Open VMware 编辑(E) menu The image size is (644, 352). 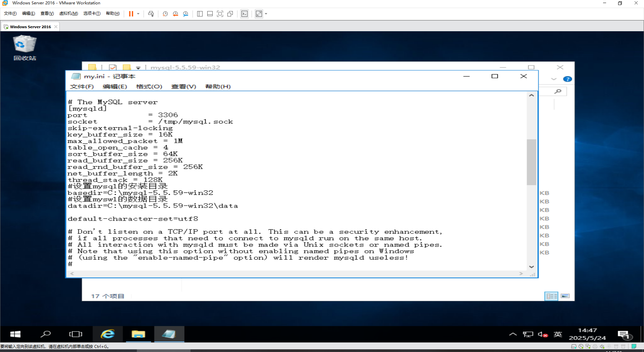tap(29, 13)
